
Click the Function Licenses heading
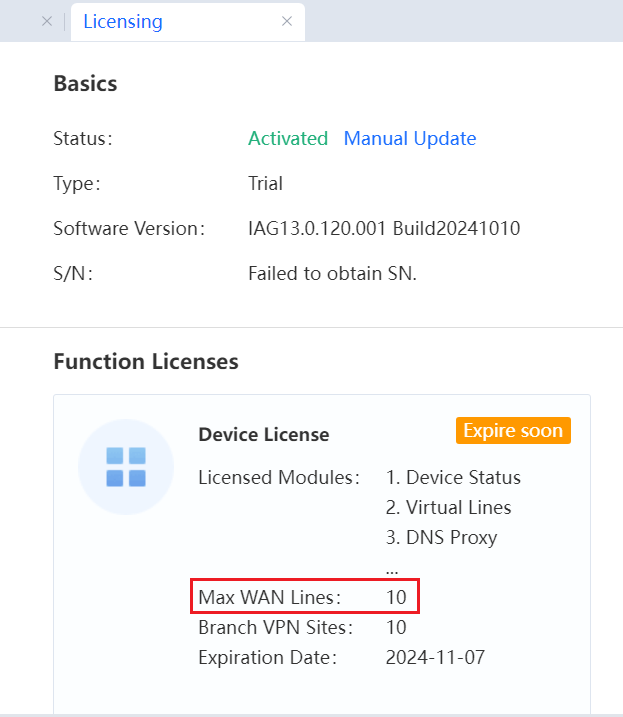tap(146, 362)
